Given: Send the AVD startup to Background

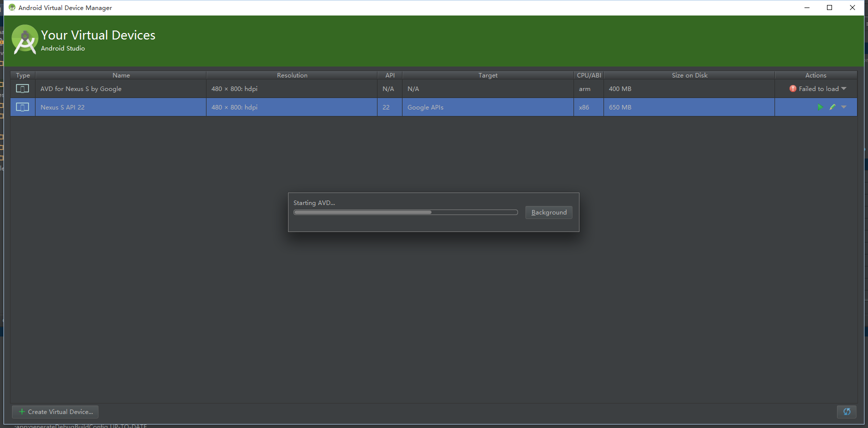Looking at the screenshot, I should point(549,212).
